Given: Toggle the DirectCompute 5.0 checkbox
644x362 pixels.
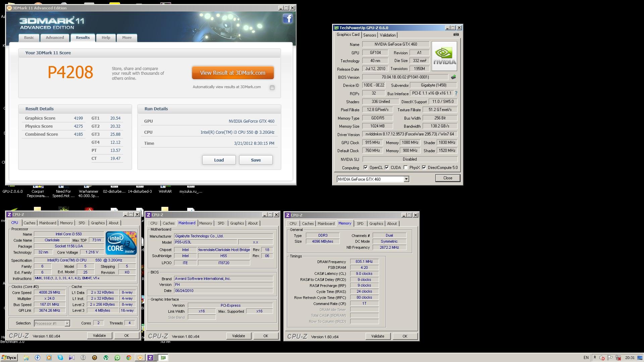Looking at the screenshot, I should tap(424, 168).
